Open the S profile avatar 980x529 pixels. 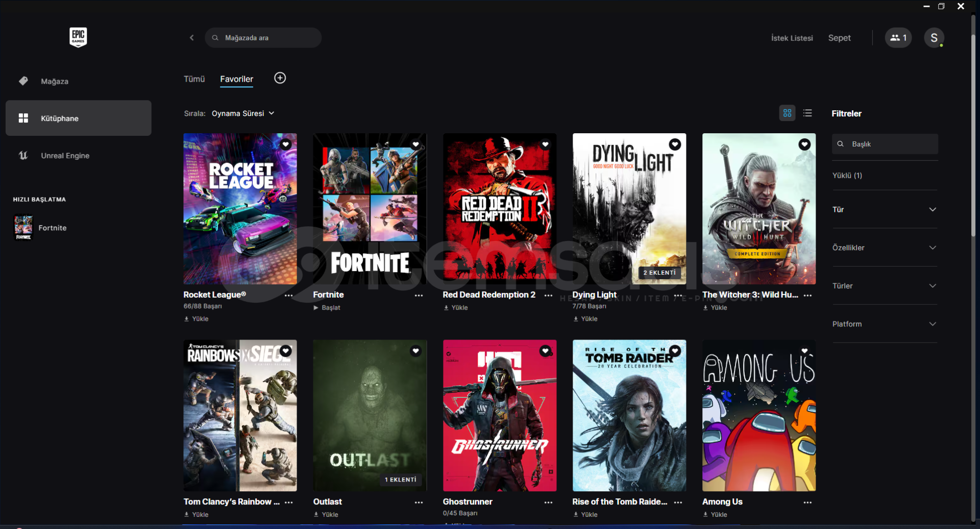934,38
